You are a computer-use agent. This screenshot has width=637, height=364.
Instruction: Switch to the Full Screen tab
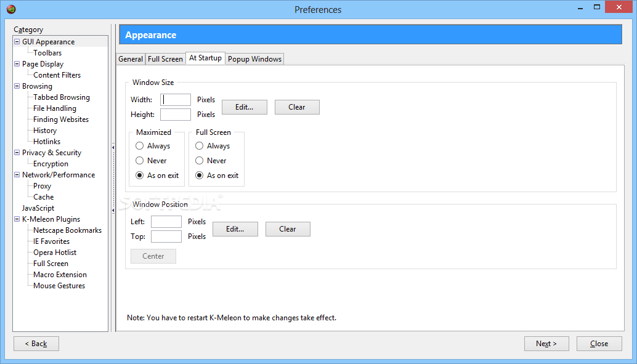(x=165, y=59)
